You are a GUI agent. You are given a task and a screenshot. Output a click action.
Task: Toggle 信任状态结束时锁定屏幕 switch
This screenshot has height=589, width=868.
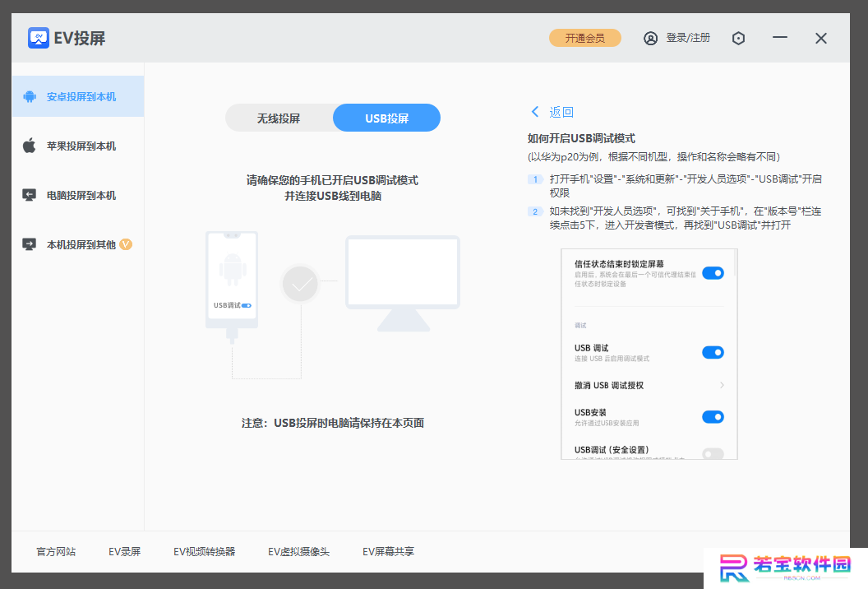click(x=713, y=273)
